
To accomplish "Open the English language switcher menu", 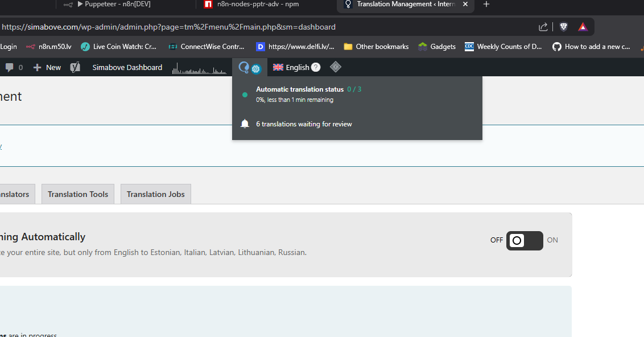I will pos(291,67).
